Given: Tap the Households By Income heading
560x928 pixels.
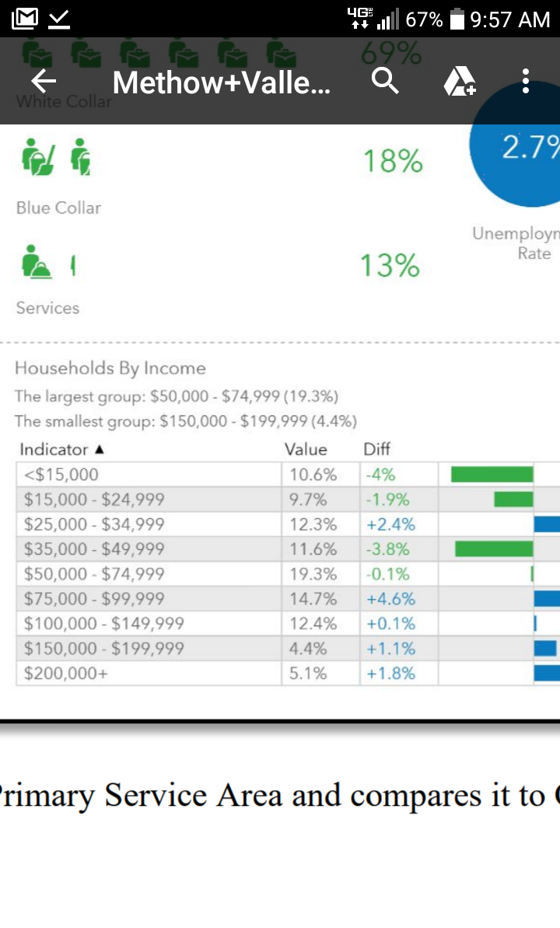Looking at the screenshot, I should [110, 369].
